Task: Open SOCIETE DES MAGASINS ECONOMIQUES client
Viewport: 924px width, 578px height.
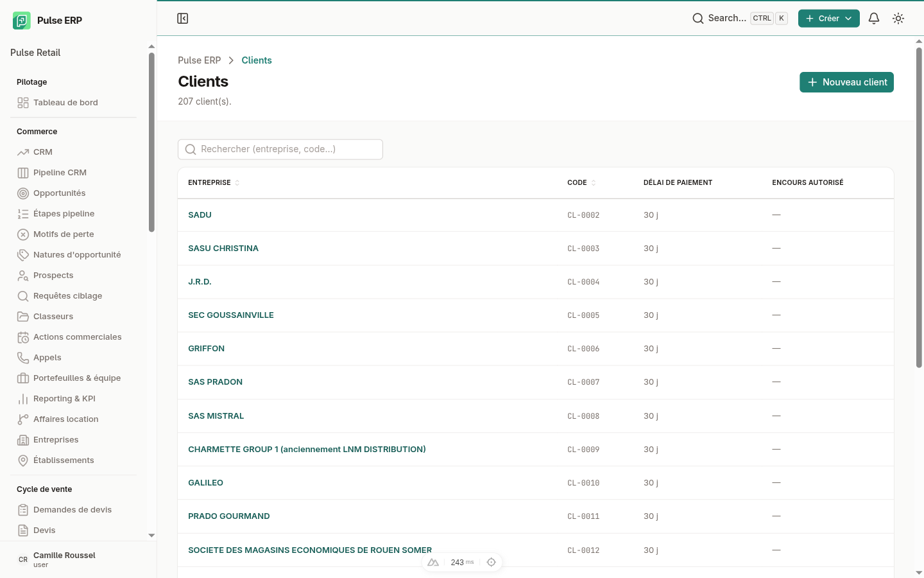Action: 310,550
